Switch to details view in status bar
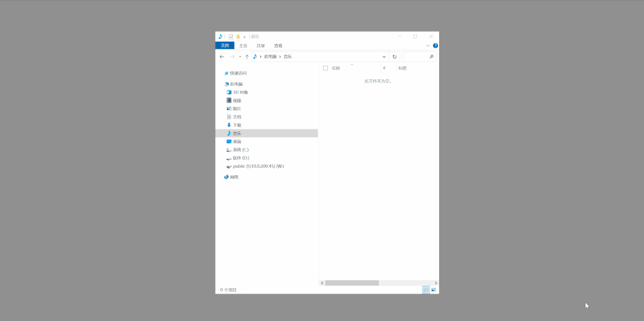 [x=426, y=290]
